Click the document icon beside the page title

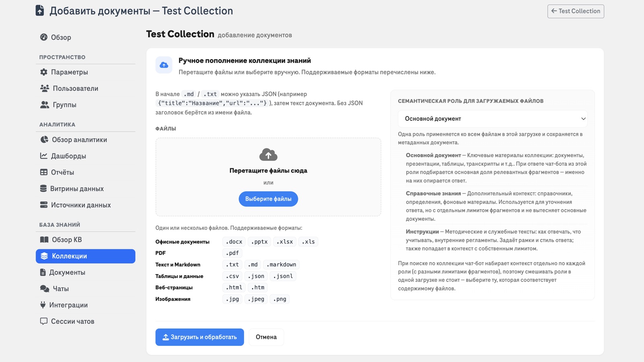39,10
